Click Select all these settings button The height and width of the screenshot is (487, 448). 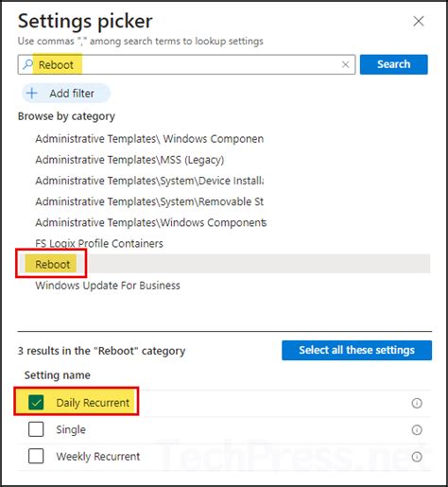point(356,350)
